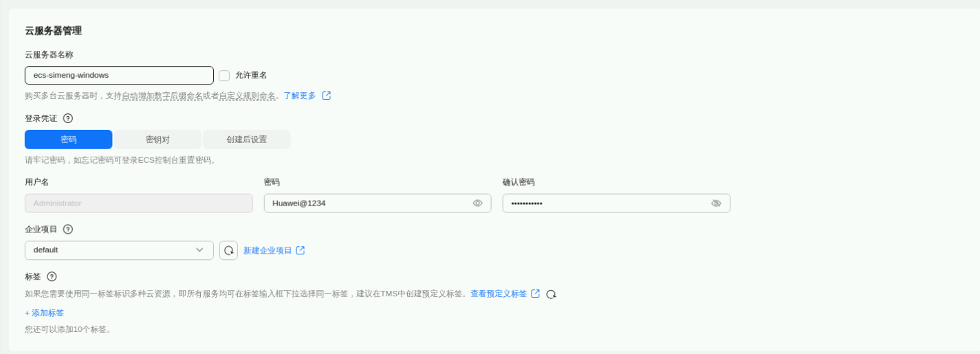
Task: Open the 了解更多 link
Action: pos(300,96)
